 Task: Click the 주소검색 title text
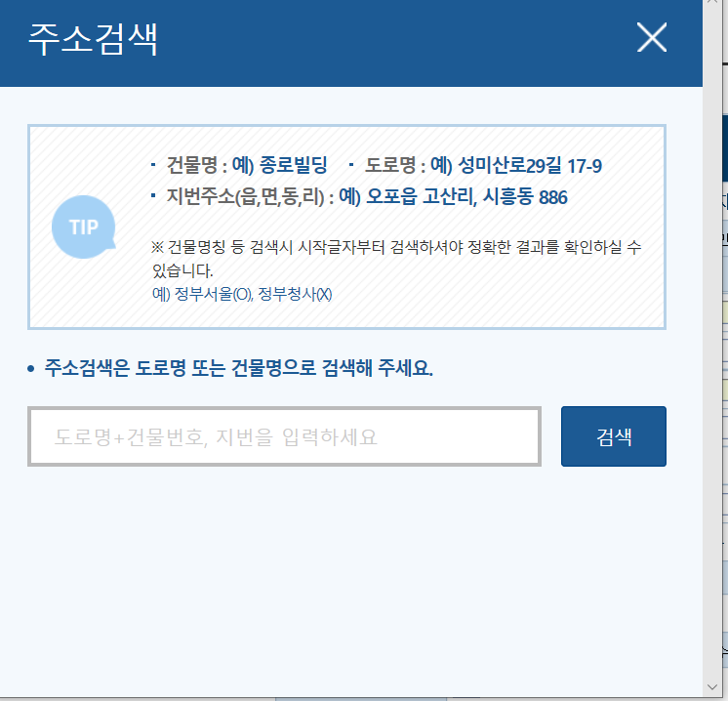tap(93, 39)
